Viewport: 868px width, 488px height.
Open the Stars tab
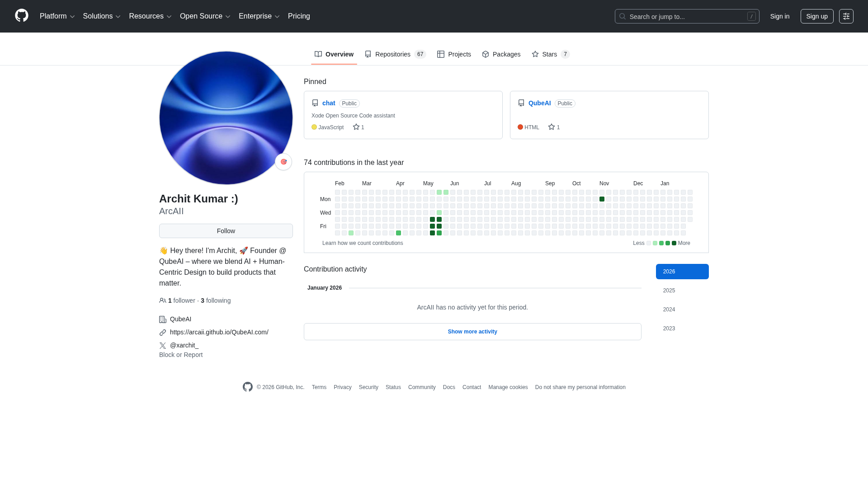550,54
